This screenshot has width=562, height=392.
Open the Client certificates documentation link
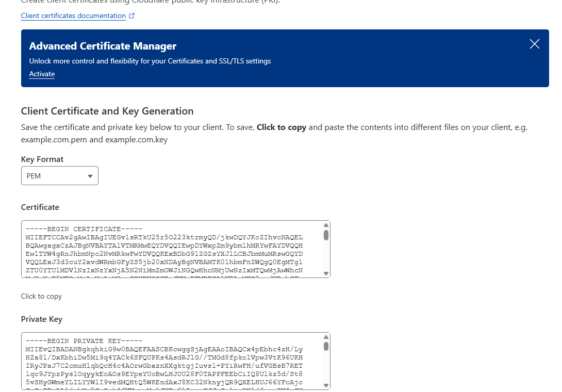[73, 15]
